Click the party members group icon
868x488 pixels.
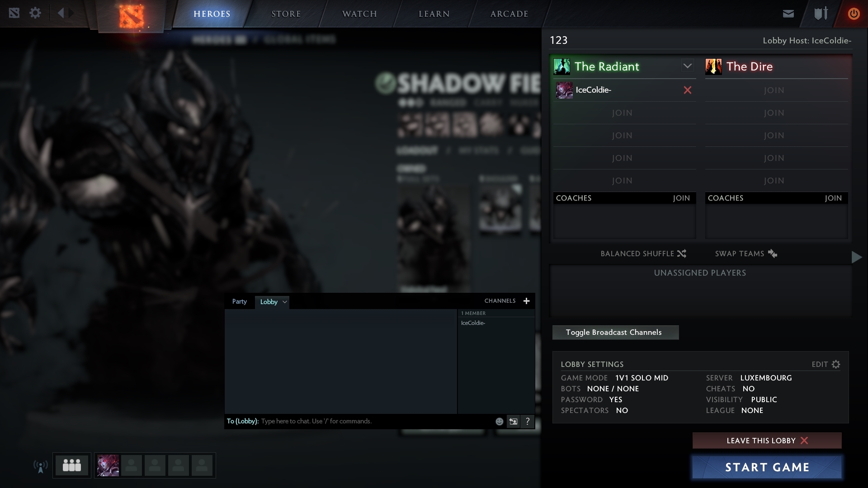click(71, 465)
